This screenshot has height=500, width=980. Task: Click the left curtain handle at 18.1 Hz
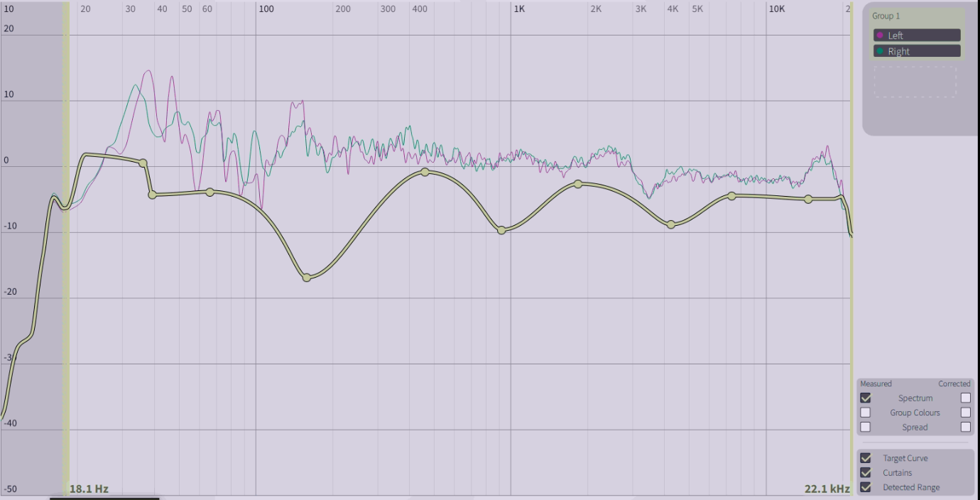tap(66, 249)
